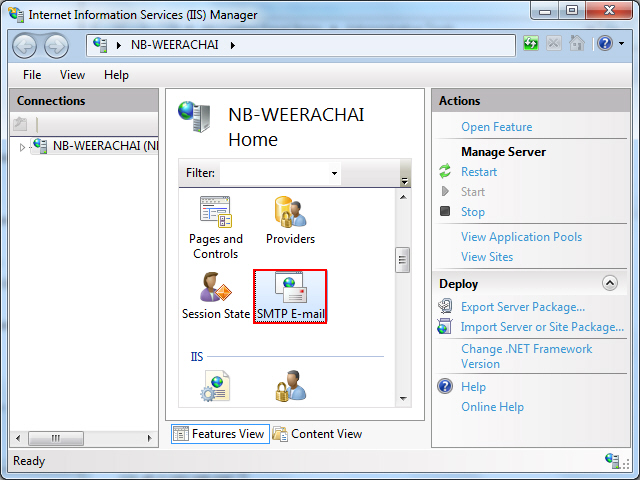
Task: Click the green Refresh page icon
Action: (x=531, y=43)
